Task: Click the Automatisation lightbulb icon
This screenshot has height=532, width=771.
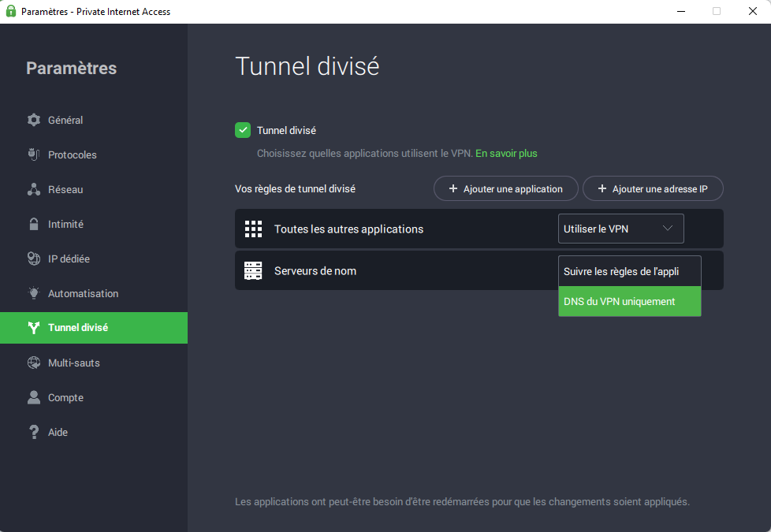Action: tap(33, 293)
